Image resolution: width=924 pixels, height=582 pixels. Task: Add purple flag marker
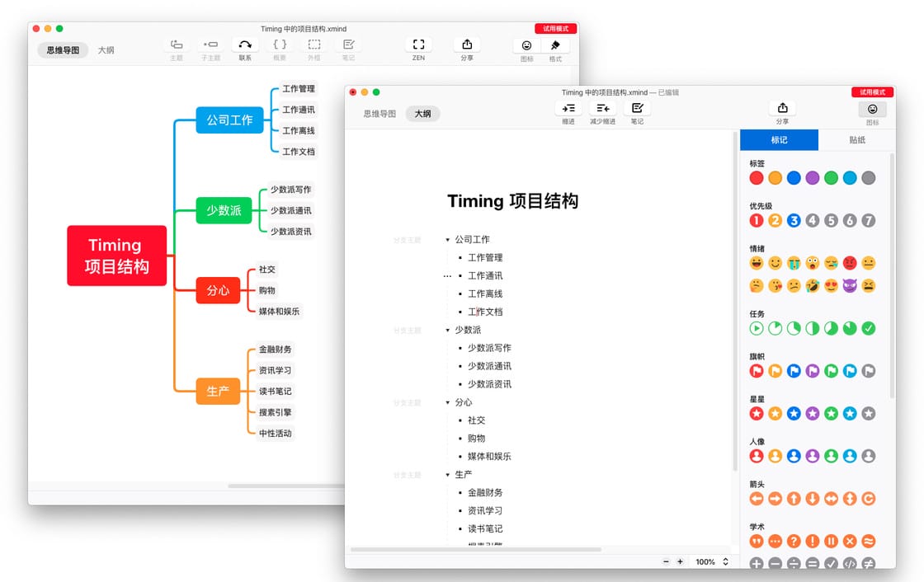[x=813, y=371]
